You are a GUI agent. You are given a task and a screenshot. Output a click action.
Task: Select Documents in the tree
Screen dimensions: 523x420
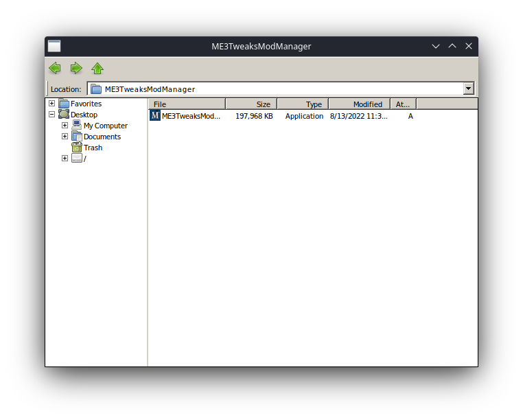[102, 137]
